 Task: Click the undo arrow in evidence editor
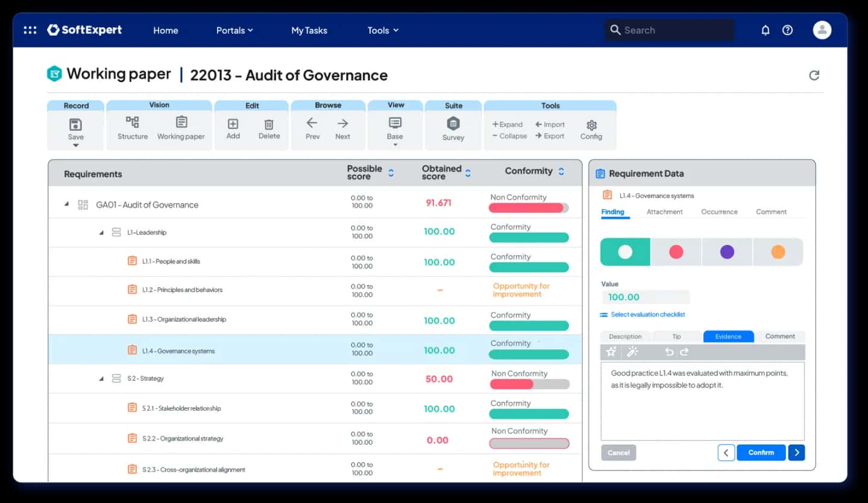[x=669, y=352]
